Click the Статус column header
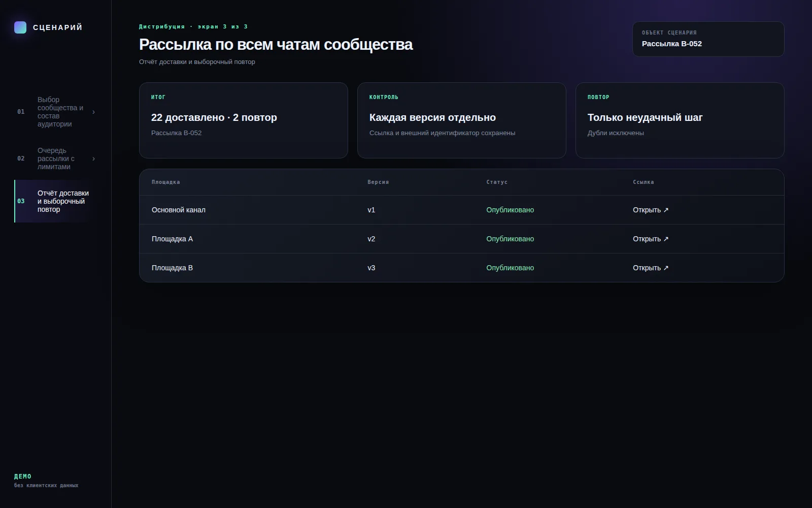This screenshot has width=812, height=508. point(497,182)
